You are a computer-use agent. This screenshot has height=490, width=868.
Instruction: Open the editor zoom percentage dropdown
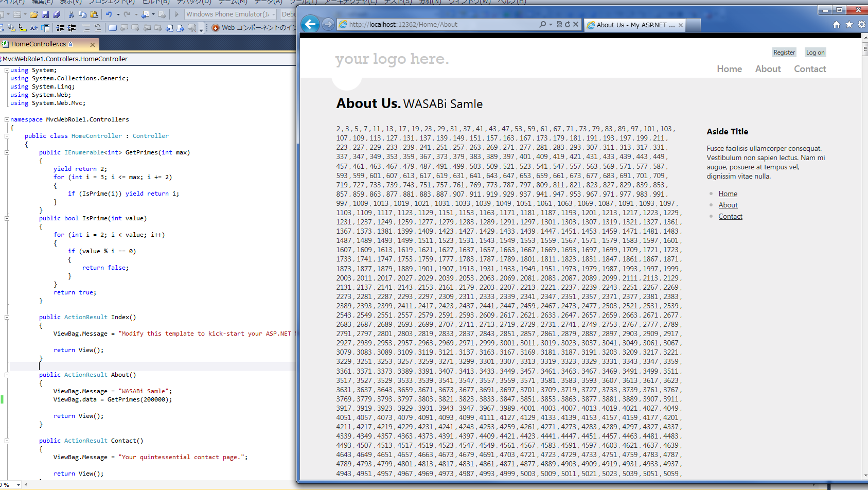19,485
